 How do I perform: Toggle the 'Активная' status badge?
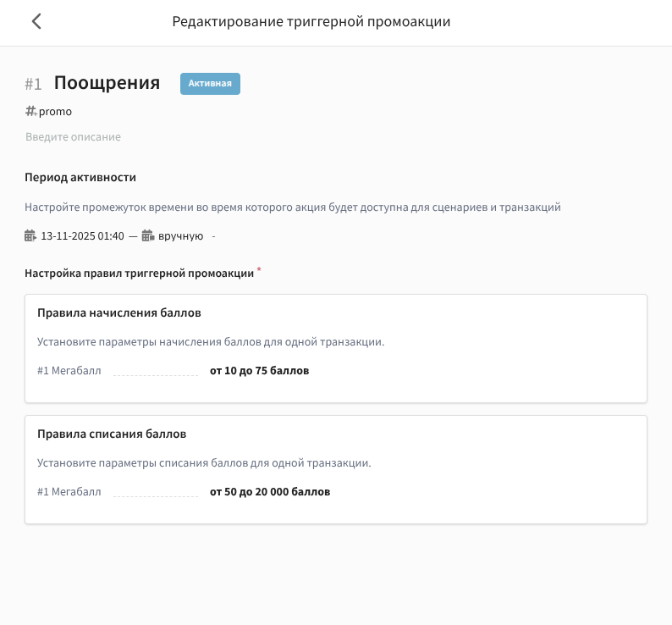pyautogui.click(x=210, y=83)
